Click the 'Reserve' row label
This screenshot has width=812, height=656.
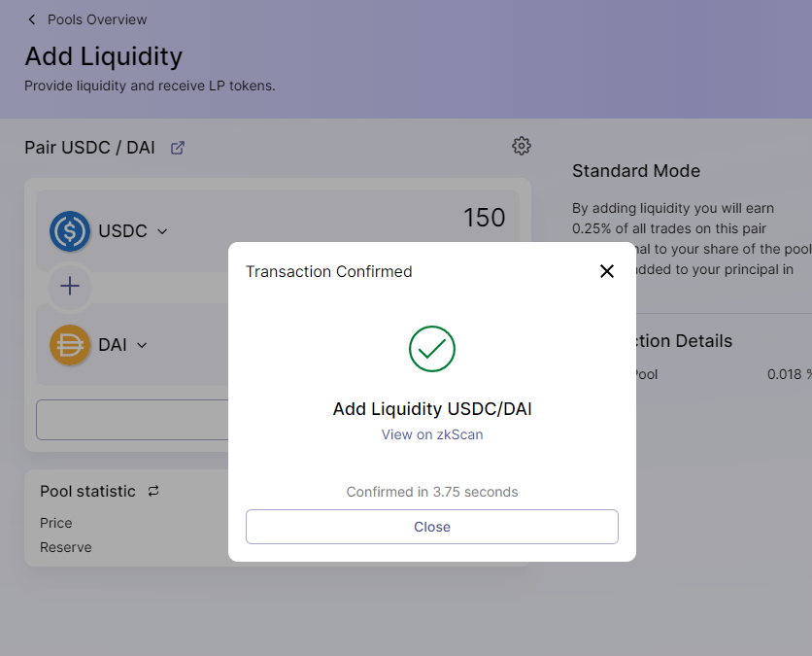coord(66,547)
